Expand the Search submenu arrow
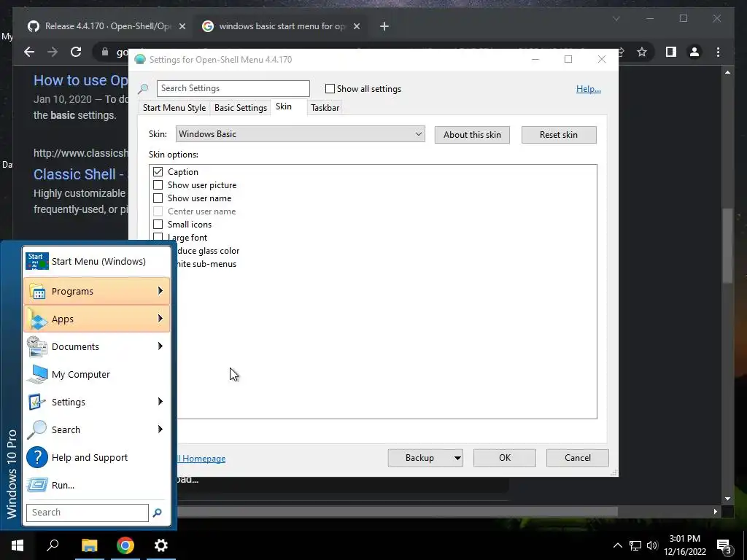The image size is (747, 560). coord(160,429)
